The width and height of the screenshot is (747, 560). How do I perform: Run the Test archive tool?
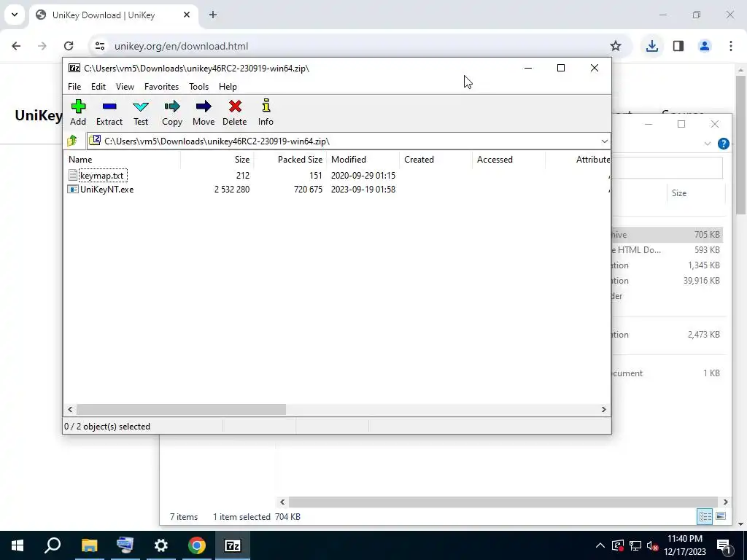coord(141,113)
